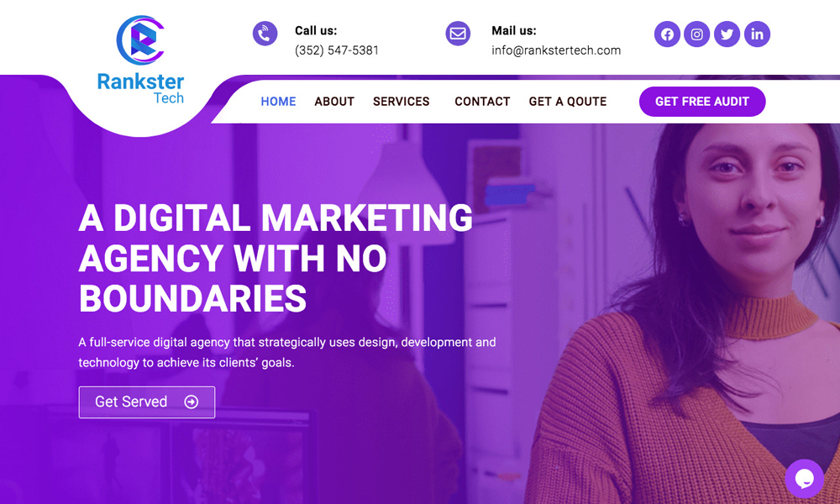Click the GET FREE AUDIT button
This screenshot has width=840, height=504.
pyautogui.click(x=701, y=102)
